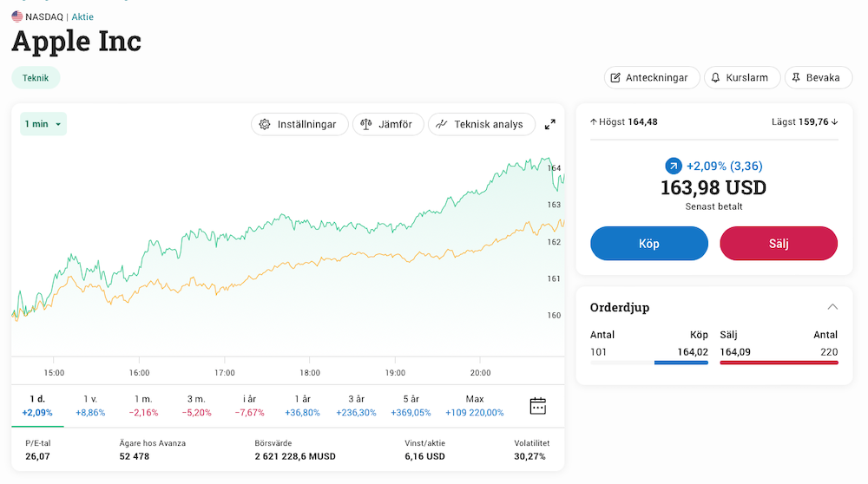Select the Max period tab
This screenshot has height=484, width=868.
[x=474, y=405]
